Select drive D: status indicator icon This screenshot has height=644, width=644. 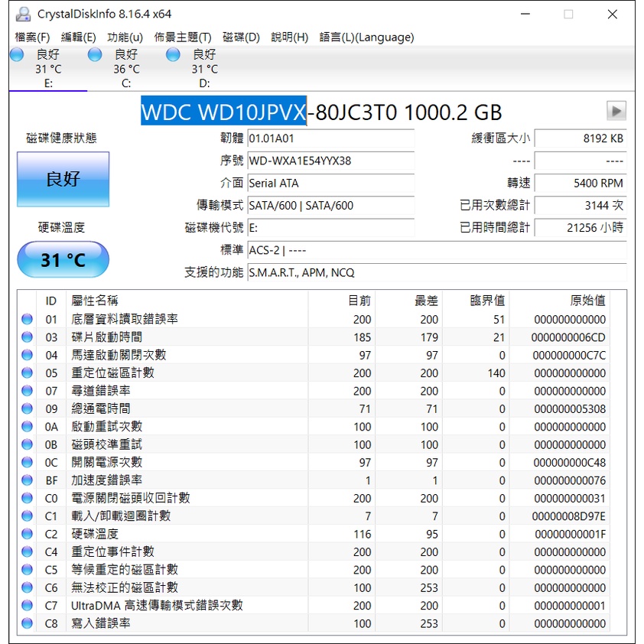[173, 54]
